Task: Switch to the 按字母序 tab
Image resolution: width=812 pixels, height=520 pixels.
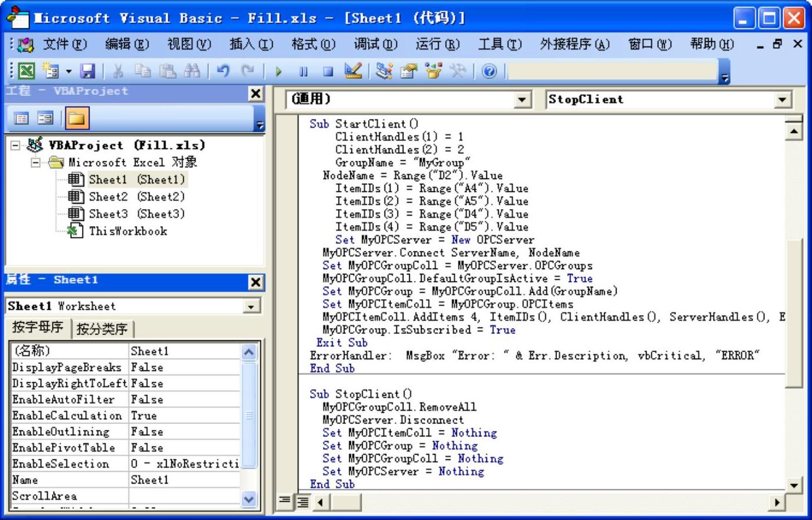Action: pyautogui.click(x=38, y=327)
